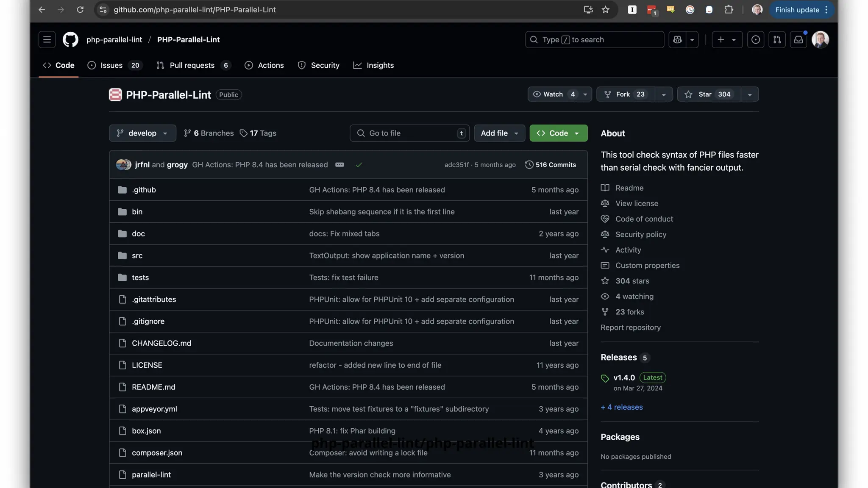Open the .github folder
The image size is (868, 488).
(144, 190)
